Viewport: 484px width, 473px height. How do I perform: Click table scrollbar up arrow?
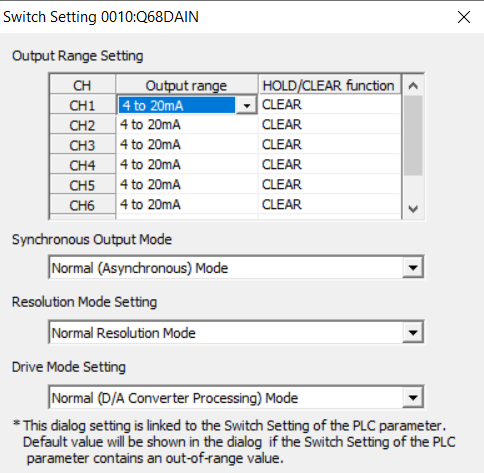[x=413, y=85]
